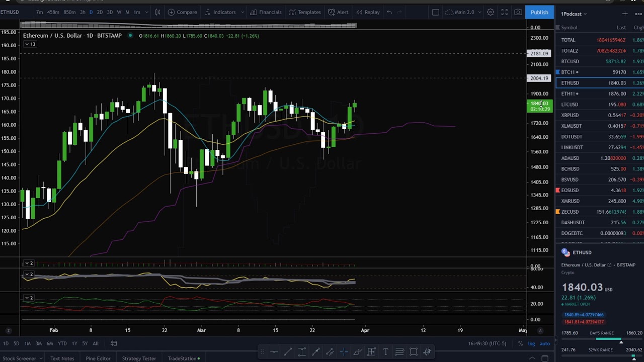
Task: Expand the oscillator pane indicator legend
Action: pyautogui.click(x=29, y=275)
